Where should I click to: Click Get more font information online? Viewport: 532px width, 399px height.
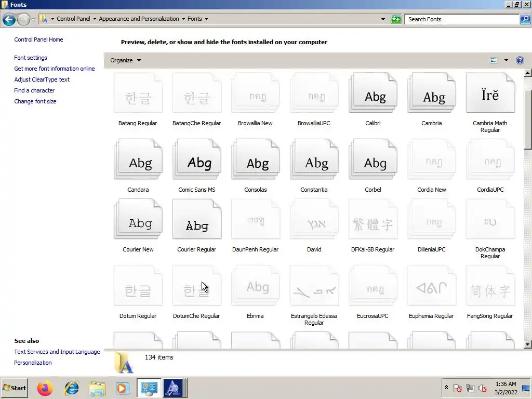pos(54,69)
